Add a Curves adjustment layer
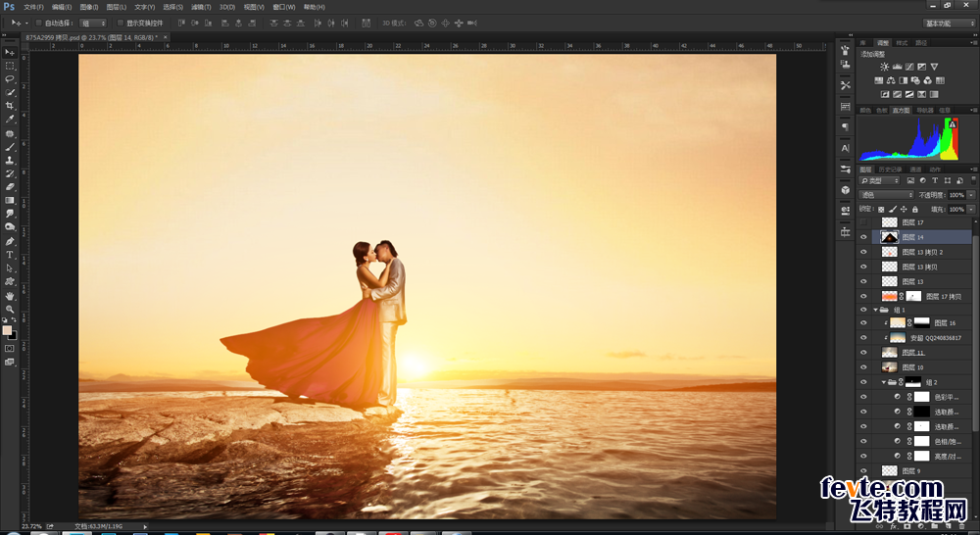This screenshot has height=535, width=980. [909, 67]
